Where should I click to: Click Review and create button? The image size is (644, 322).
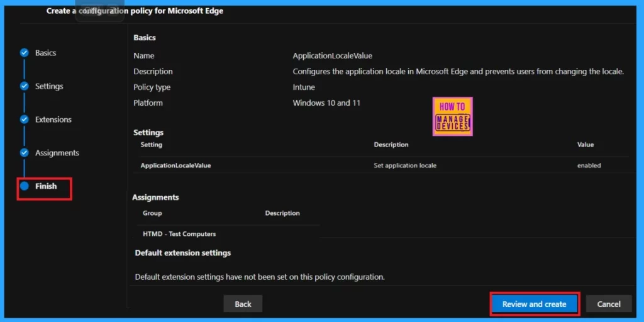[x=535, y=304]
